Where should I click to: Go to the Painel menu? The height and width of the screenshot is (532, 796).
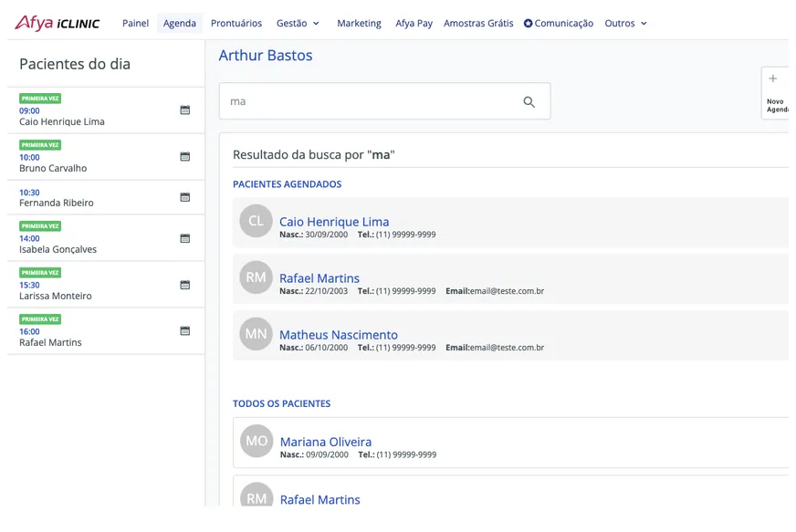(x=135, y=24)
